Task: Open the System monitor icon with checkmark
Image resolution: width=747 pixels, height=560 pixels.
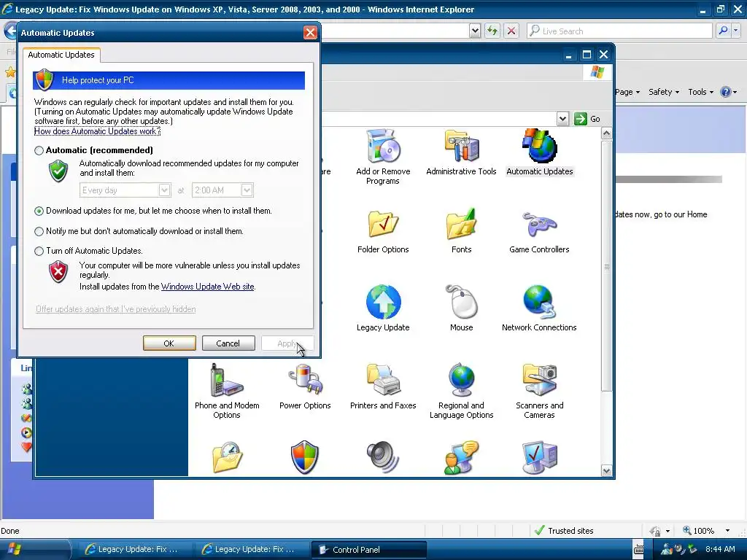Action: pyautogui.click(x=539, y=458)
